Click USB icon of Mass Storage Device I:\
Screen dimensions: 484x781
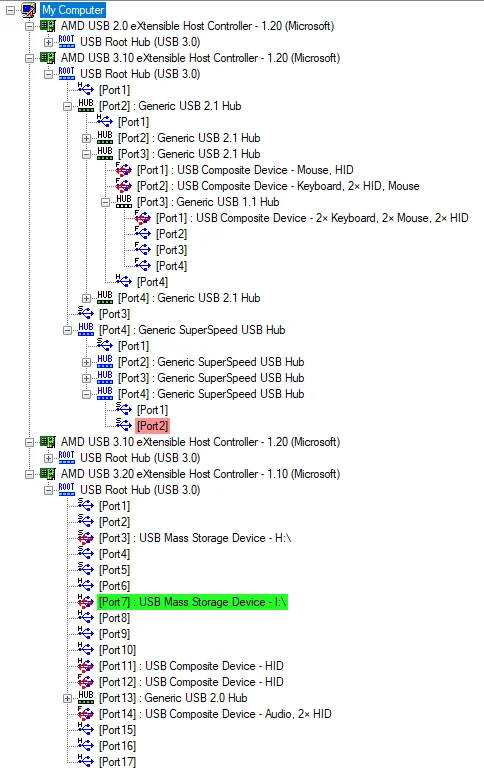pos(86,602)
